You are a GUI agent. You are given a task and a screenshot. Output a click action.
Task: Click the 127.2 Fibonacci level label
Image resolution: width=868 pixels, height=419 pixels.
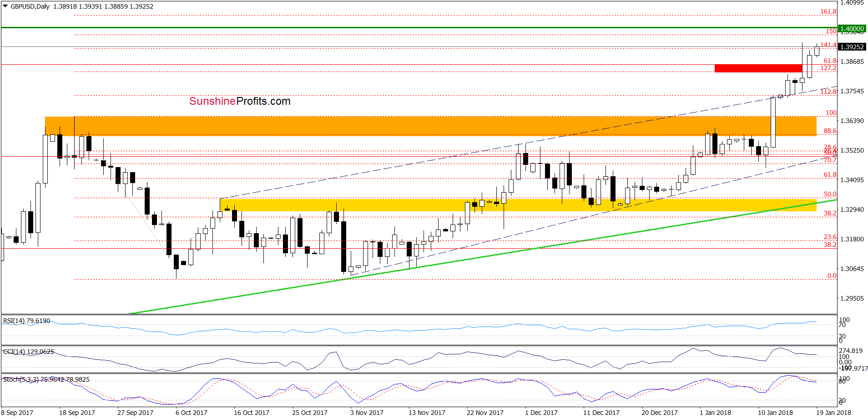pyautogui.click(x=828, y=68)
